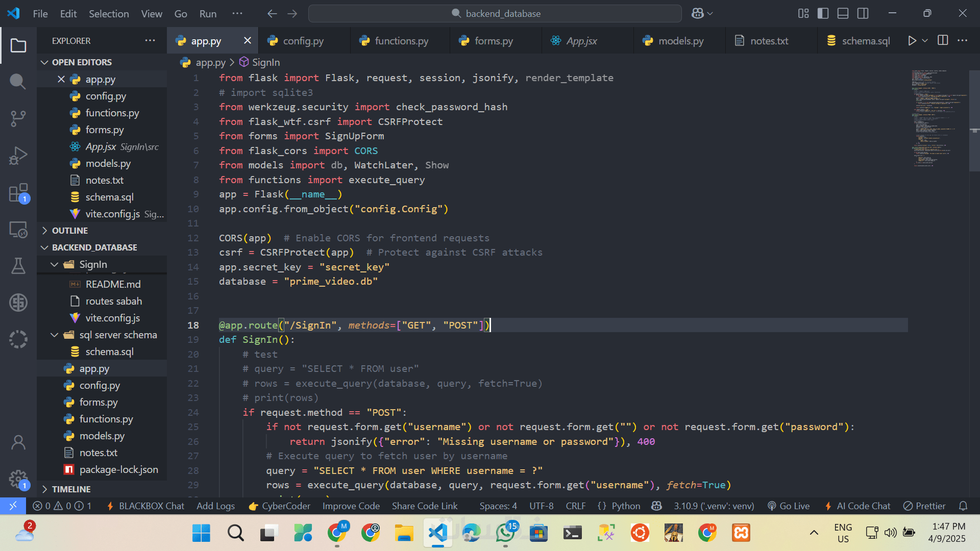Screen dimensions: 980x551
Task: Click Go Live in status bar
Action: click(789, 506)
